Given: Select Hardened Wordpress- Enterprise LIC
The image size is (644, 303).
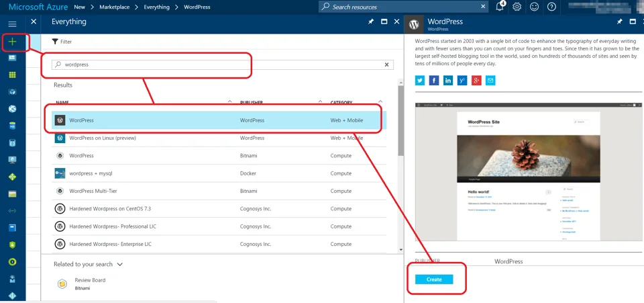Looking at the screenshot, I should (x=219, y=244).
